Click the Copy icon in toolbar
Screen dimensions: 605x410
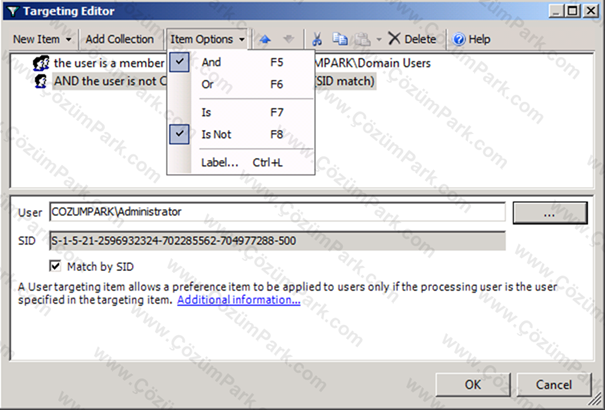pos(340,39)
